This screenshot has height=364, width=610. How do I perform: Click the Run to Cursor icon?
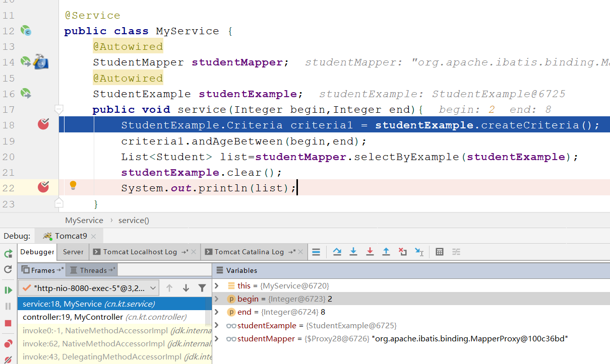(419, 252)
